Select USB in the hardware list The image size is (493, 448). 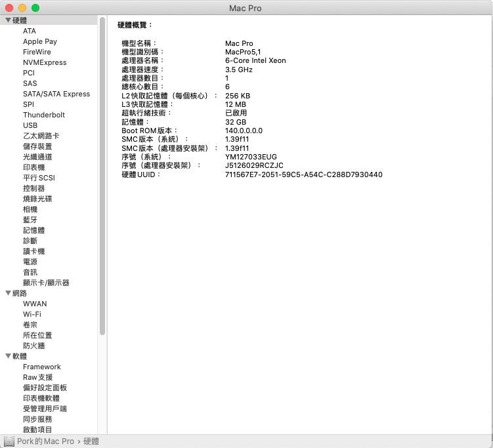(30, 125)
